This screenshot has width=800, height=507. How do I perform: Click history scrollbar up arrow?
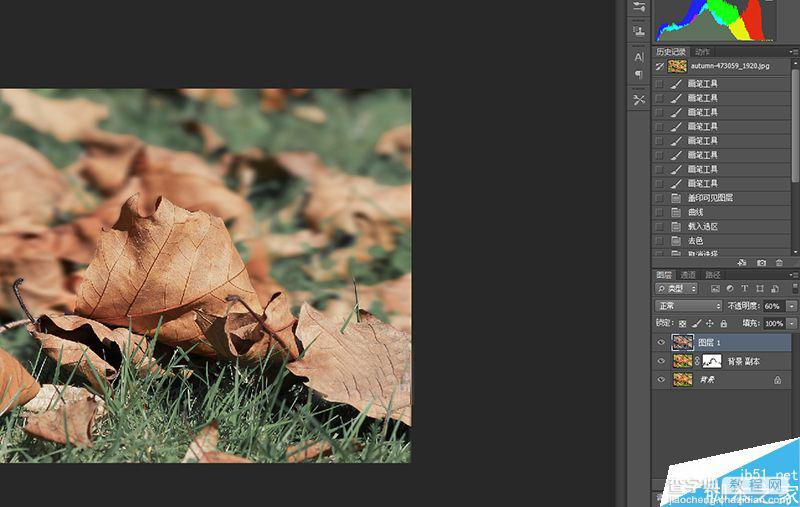click(795, 63)
